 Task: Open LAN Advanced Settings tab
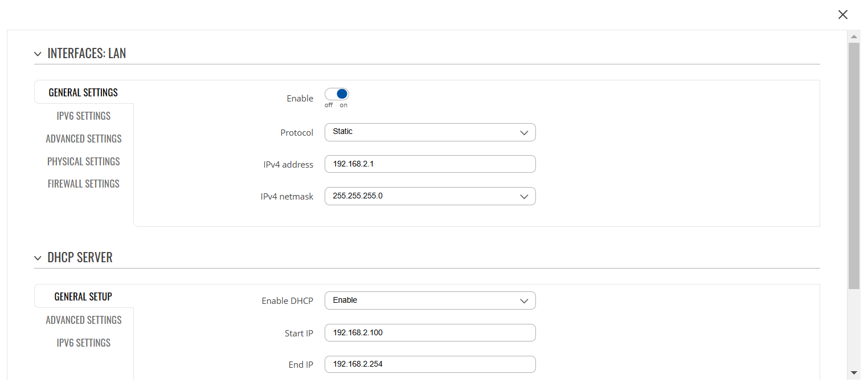84,139
